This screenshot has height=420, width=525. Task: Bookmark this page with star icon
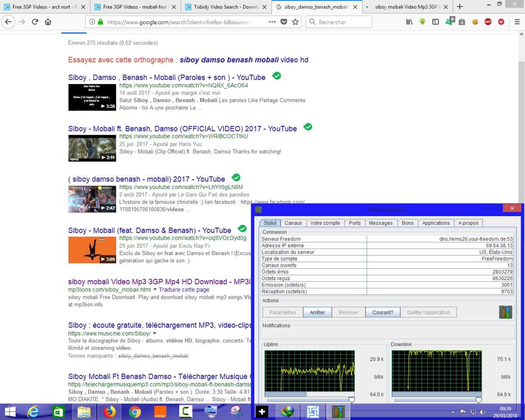pyautogui.click(x=295, y=22)
